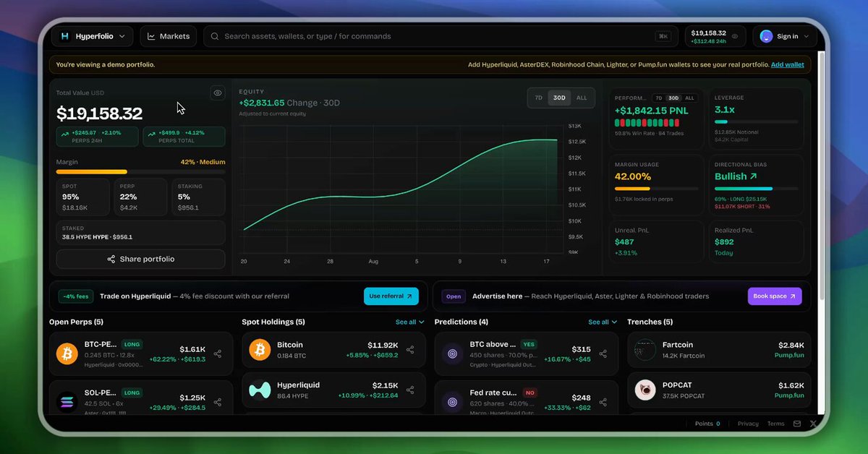
Task: Share the SOL-PERP position
Action: [218, 402]
